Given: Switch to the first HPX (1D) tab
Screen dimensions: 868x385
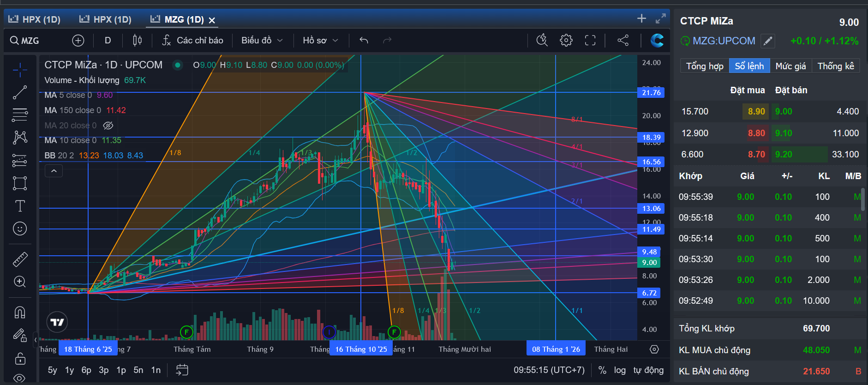Looking at the screenshot, I should click(35, 19).
